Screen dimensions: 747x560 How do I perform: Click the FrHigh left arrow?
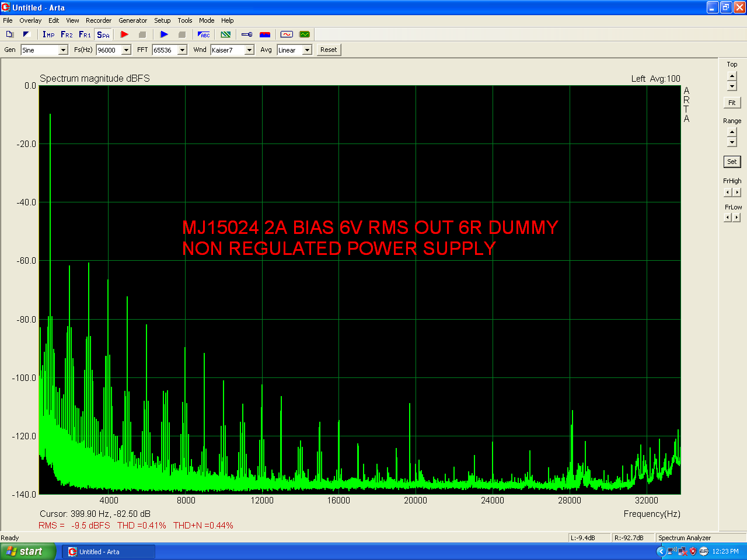coord(728,192)
